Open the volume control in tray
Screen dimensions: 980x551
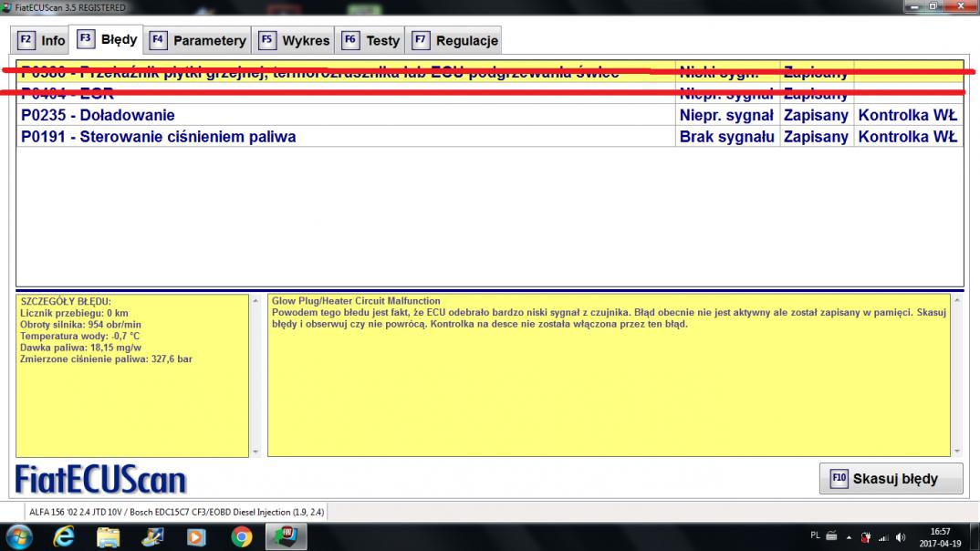pyautogui.click(x=900, y=537)
